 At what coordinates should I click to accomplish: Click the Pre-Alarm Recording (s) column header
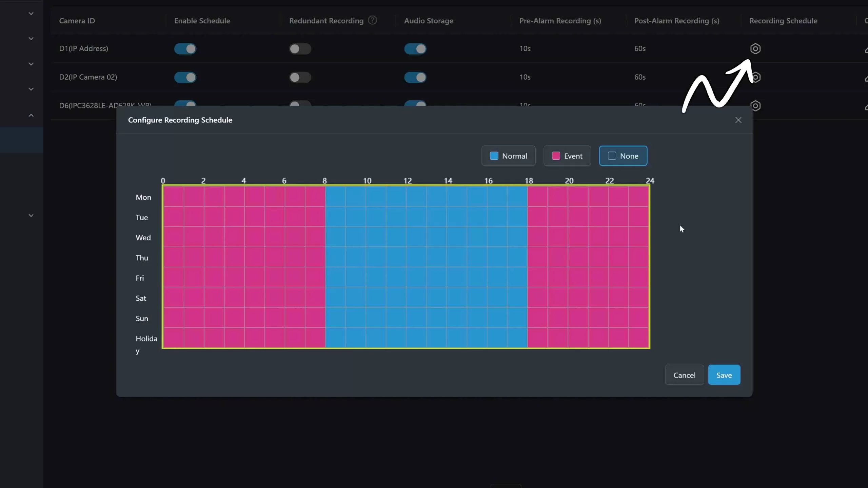[x=560, y=21]
